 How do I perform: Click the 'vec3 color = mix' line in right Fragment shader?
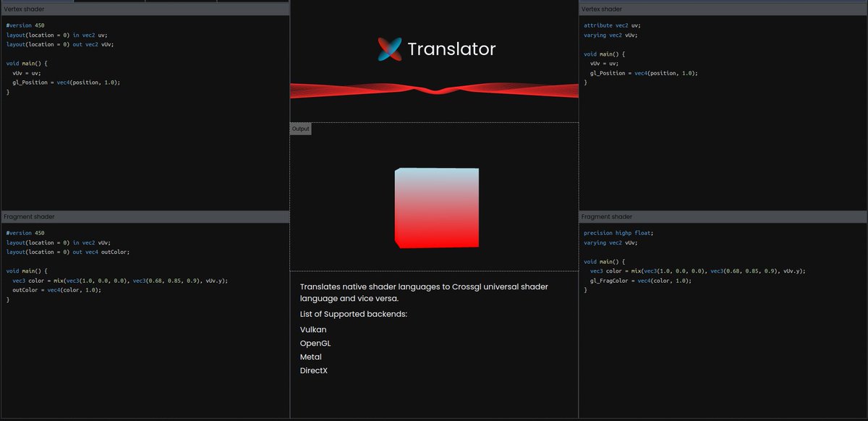coord(697,271)
